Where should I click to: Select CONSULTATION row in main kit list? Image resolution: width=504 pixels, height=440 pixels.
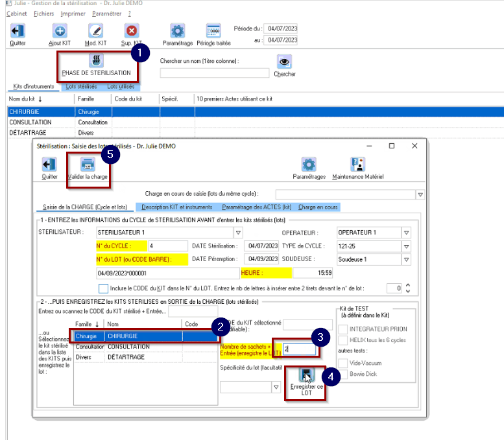[x=256, y=122]
